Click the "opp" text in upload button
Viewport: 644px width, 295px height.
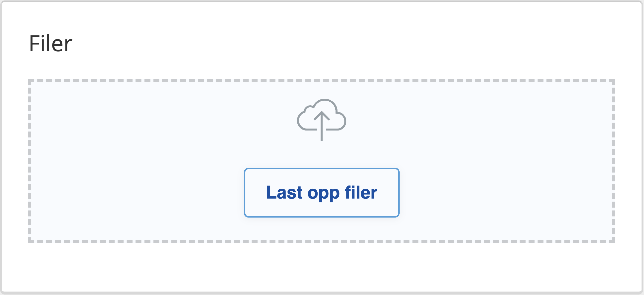(x=323, y=194)
